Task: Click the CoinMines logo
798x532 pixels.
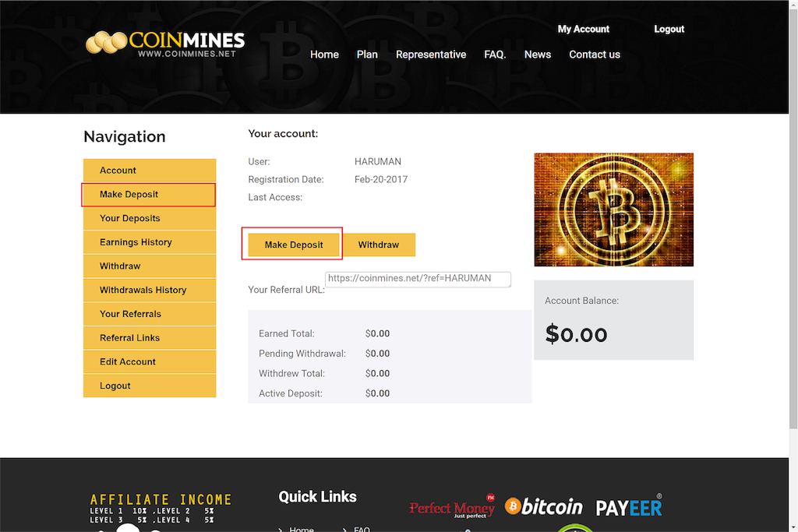Action: point(165,44)
